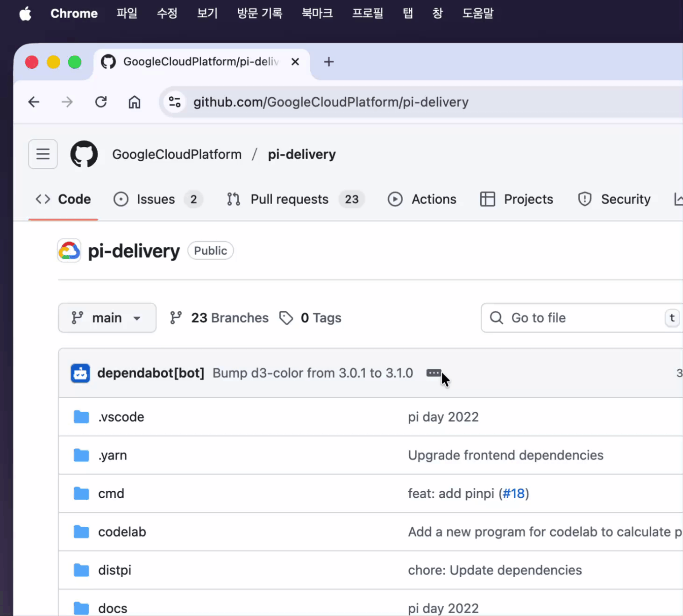Click the dependabot avatar icon

pos(80,373)
